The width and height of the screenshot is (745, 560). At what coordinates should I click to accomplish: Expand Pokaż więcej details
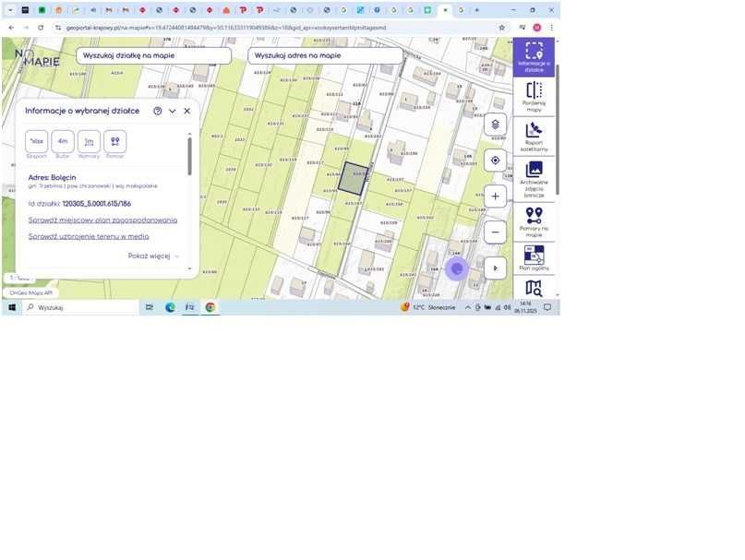click(x=153, y=256)
